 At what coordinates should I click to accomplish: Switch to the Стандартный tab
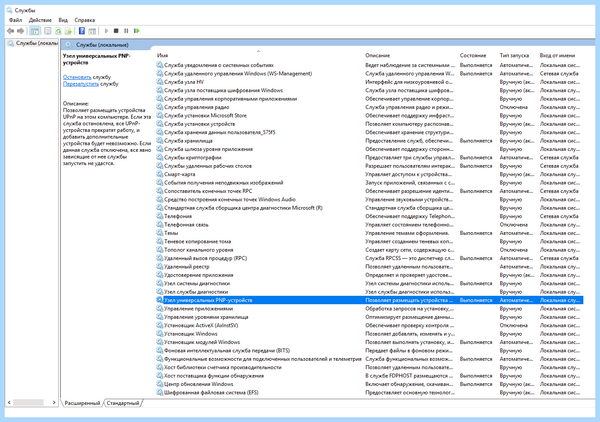[123, 403]
